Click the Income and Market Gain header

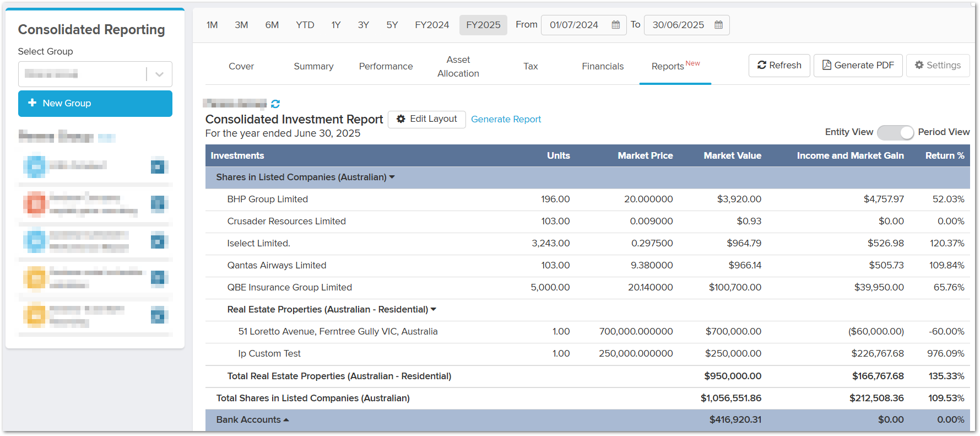tap(850, 155)
